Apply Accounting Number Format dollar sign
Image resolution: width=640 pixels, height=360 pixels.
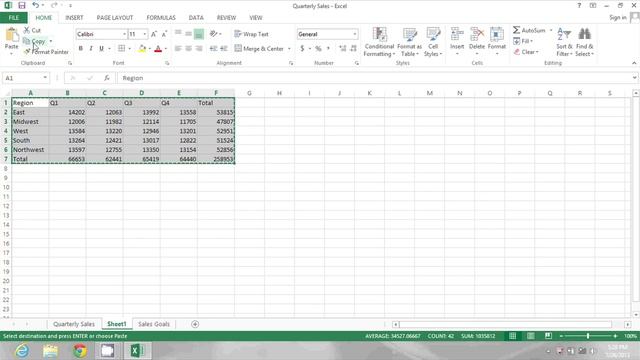pos(302,49)
